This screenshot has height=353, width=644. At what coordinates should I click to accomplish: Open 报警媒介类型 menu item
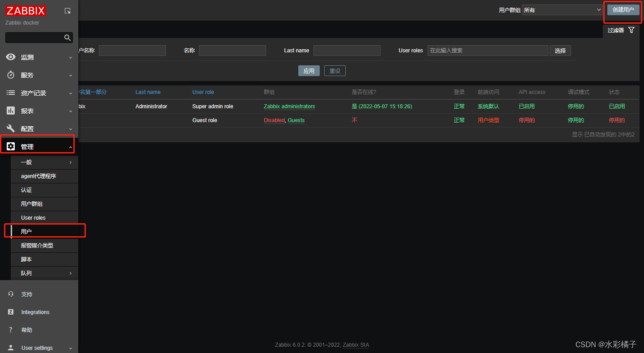click(44, 246)
